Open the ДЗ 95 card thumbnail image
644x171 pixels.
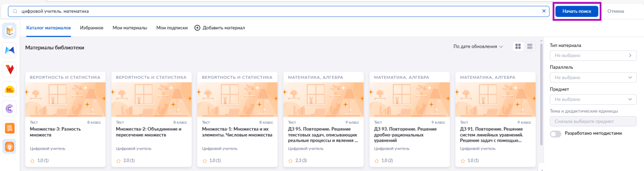click(324, 100)
